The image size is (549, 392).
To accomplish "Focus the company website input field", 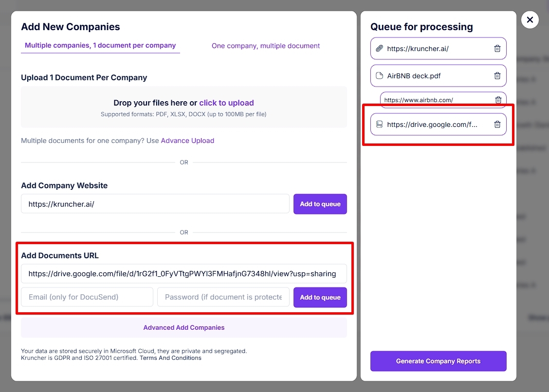I will pyautogui.click(x=155, y=204).
